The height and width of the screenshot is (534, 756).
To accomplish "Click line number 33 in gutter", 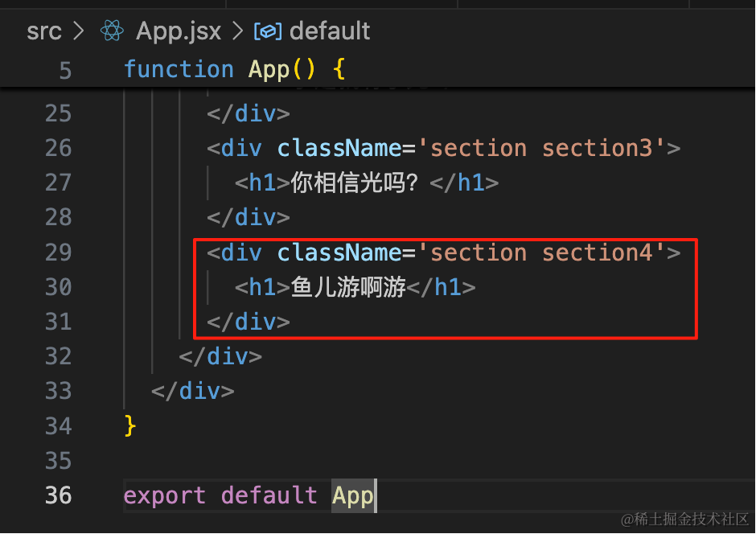I will click(x=59, y=392).
